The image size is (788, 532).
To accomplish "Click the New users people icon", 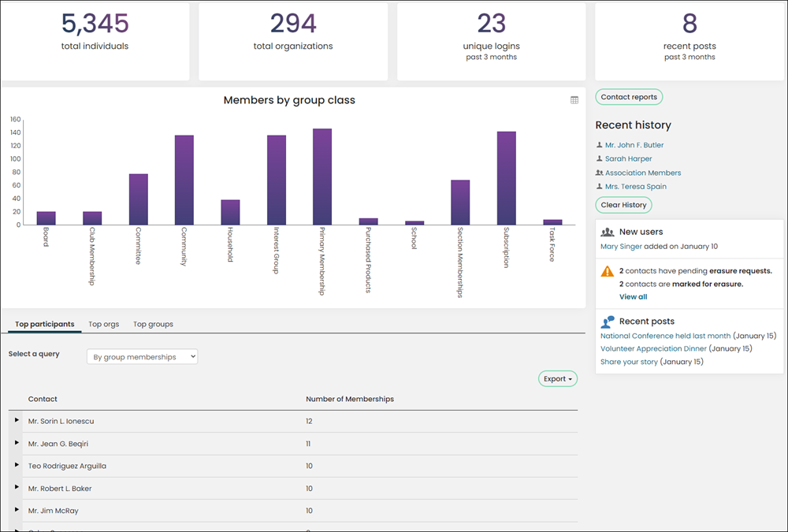I will 608,232.
